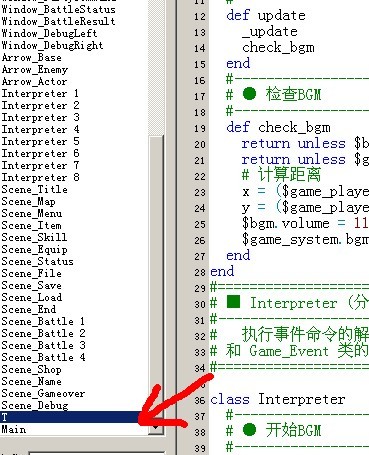The height and width of the screenshot is (455, 369).
Task: Click the 'y =' assignment on line 24
Action: 254,207
